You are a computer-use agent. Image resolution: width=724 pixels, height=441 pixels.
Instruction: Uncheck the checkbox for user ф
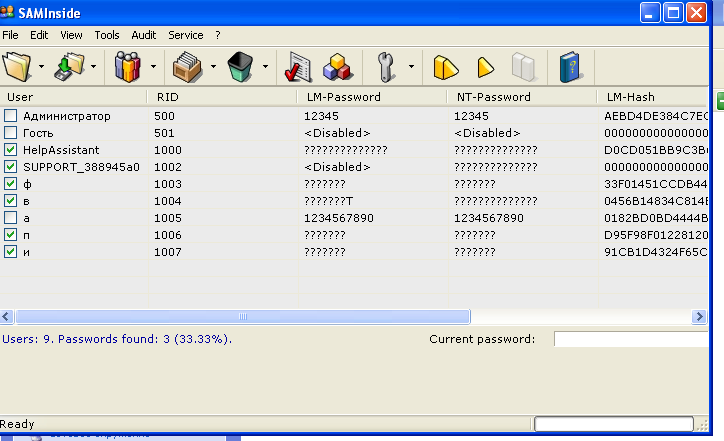(11, 183)
